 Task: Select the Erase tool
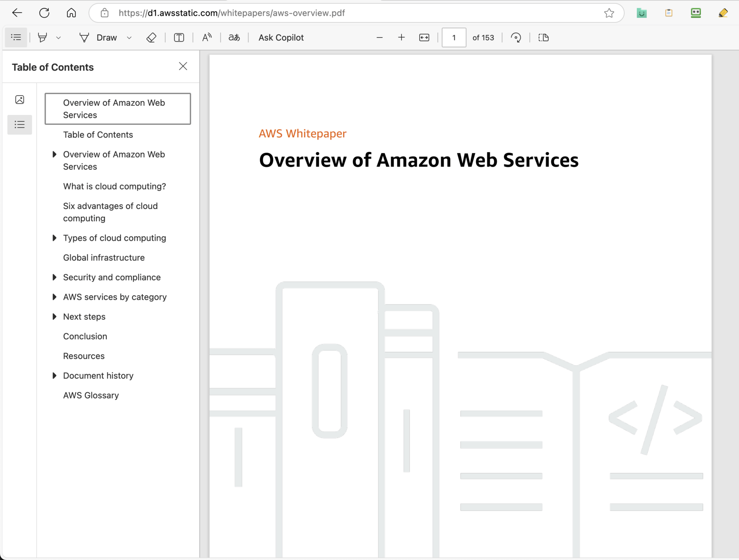[152, 37]
